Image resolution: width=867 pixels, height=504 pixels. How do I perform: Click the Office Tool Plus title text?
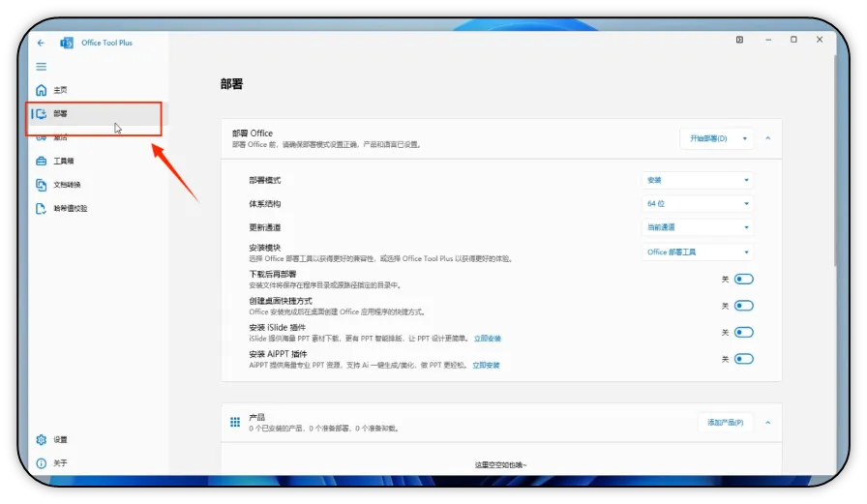point(106,43)
